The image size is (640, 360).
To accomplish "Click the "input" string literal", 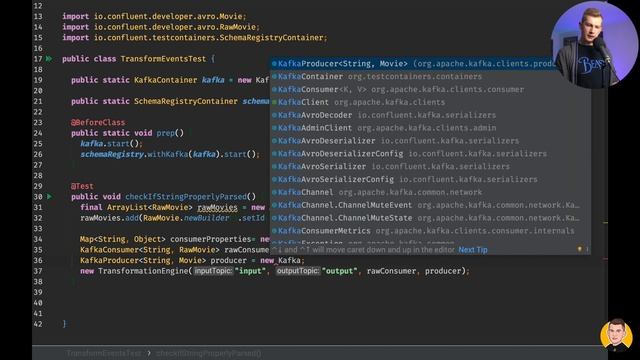I will (250, 271).
